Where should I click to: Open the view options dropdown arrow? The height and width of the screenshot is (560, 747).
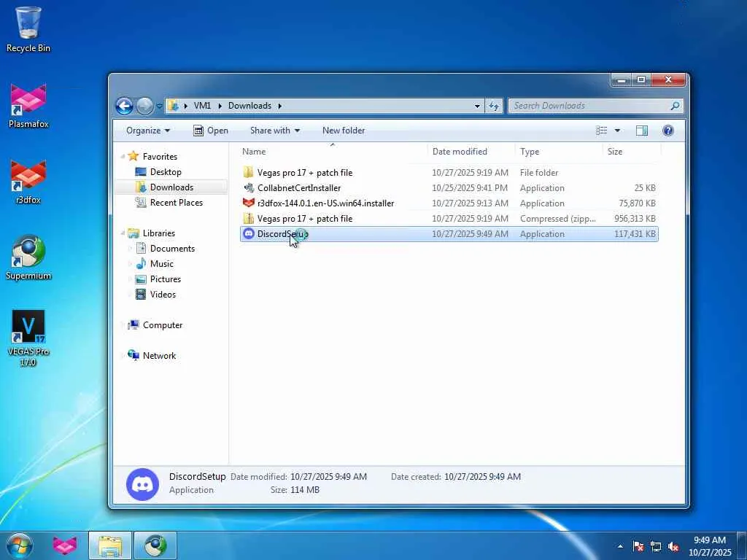point(617,131)
